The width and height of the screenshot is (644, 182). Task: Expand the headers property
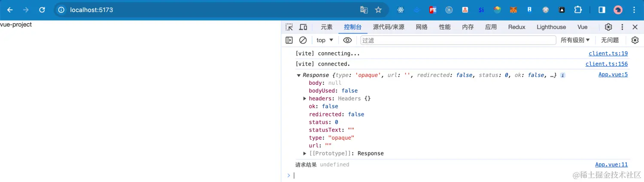point(305,98)
